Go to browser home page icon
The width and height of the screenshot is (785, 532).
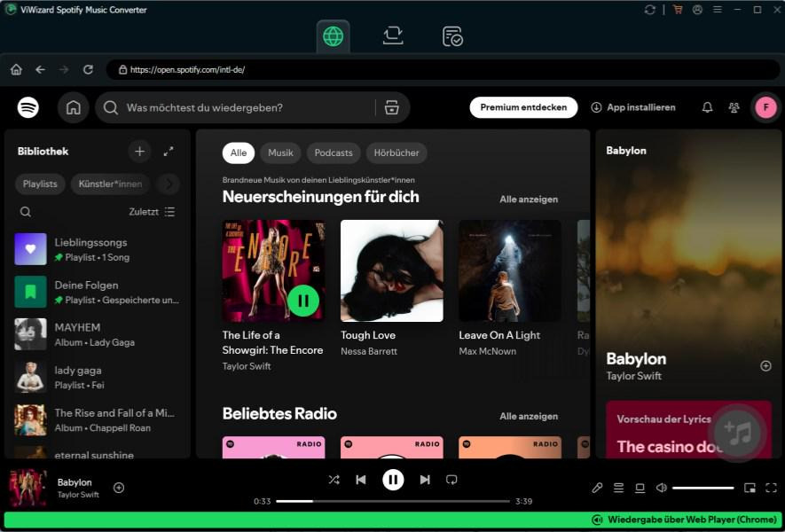(x=17, y=69)
